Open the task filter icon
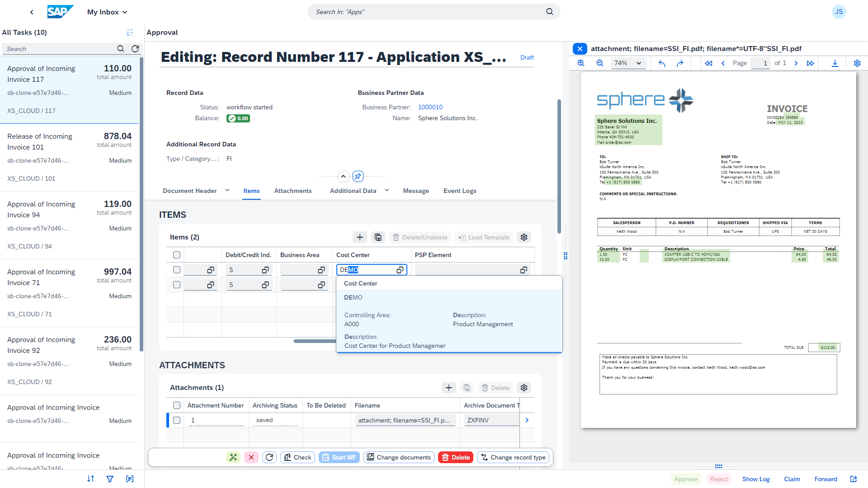 coord(110,479)
